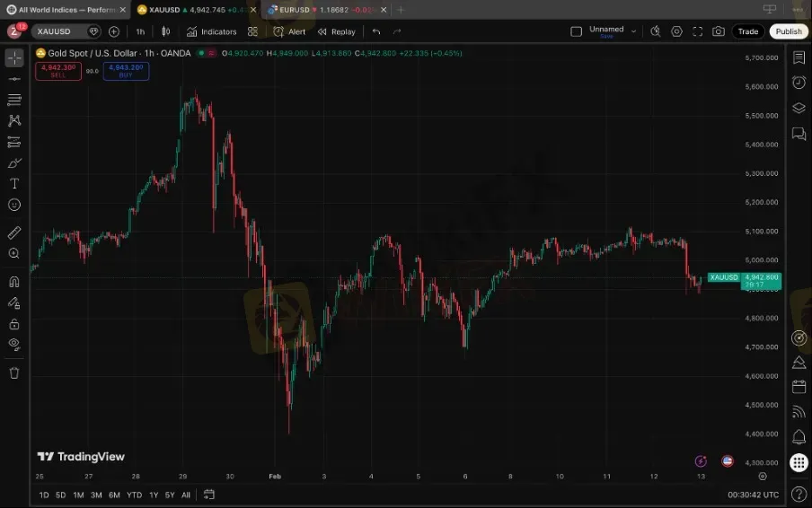Open the emoji icons tool
This screenshot has width=812, height=508.
click(14, 205)
